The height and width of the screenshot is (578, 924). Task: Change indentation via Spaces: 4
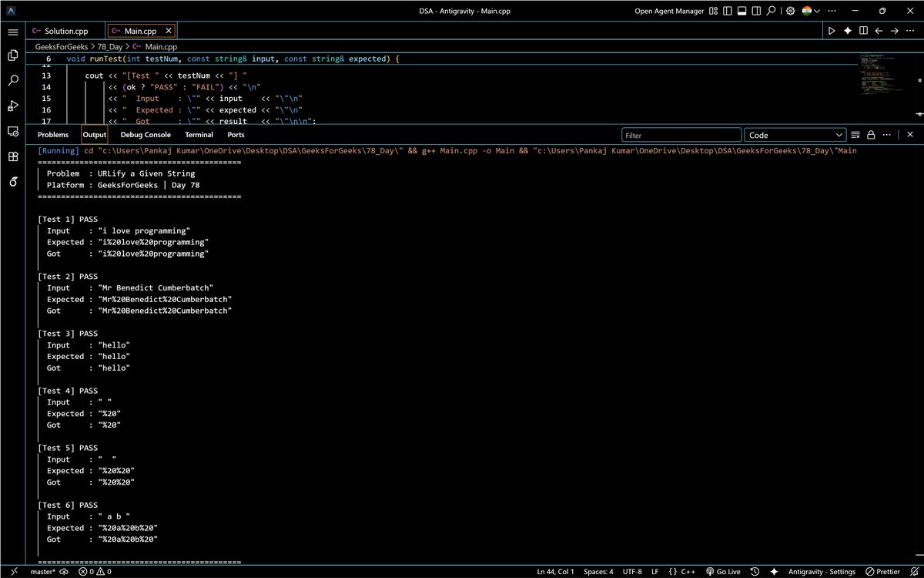[598, 572]
